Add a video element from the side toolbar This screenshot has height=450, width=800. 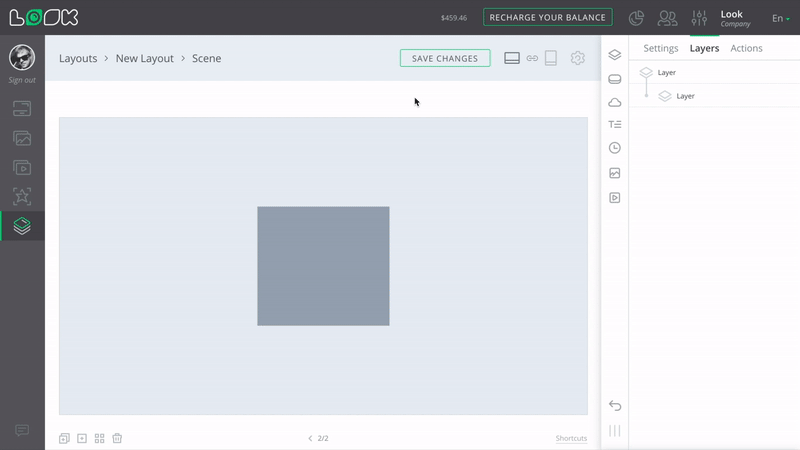tap(615, 198)
